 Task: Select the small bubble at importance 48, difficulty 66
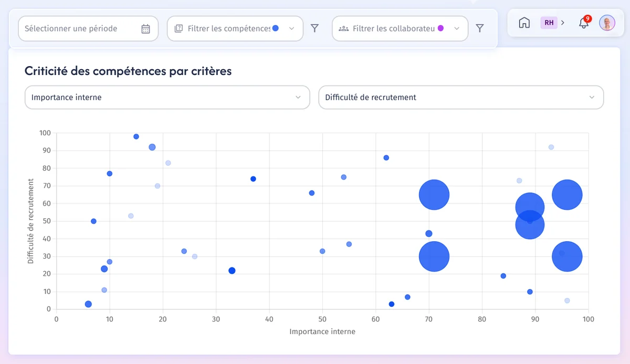[312, 193]
